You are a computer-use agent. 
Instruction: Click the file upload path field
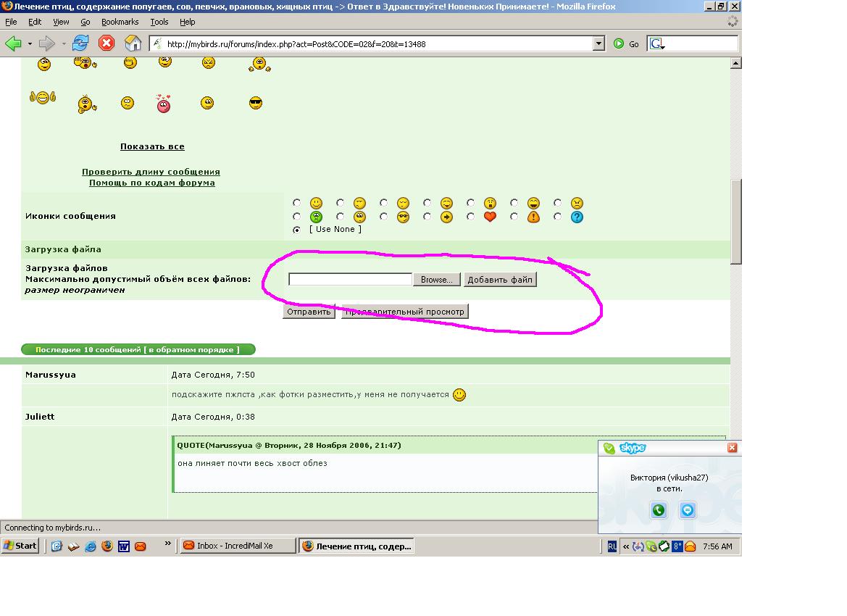click(350, 280)
